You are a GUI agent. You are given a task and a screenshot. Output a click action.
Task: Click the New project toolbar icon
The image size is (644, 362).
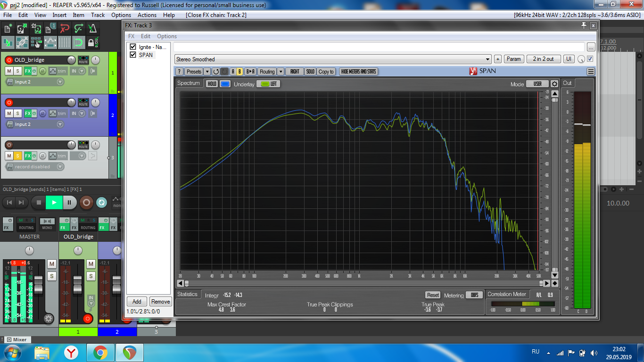coord(8,29)
